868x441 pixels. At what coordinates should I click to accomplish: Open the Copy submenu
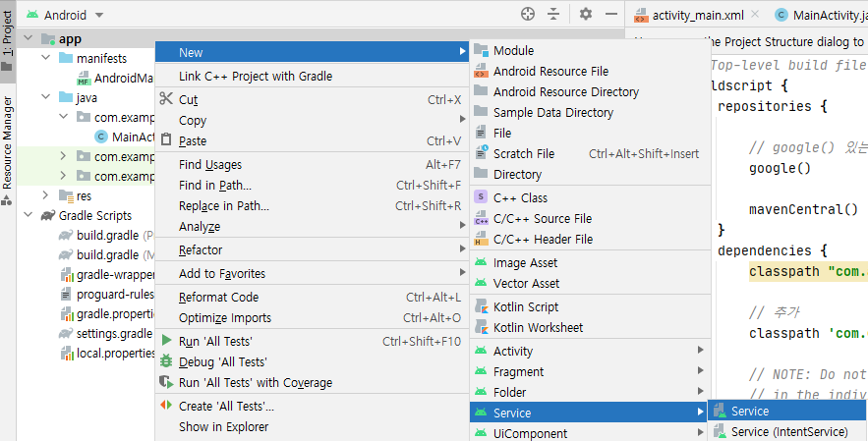pos(313,120)
